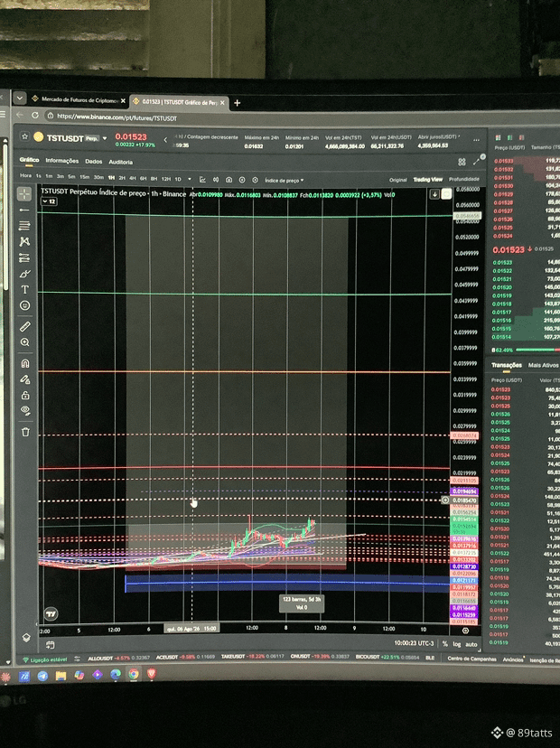
Task: Switch to the Dados tab
Action: (94, 162)
